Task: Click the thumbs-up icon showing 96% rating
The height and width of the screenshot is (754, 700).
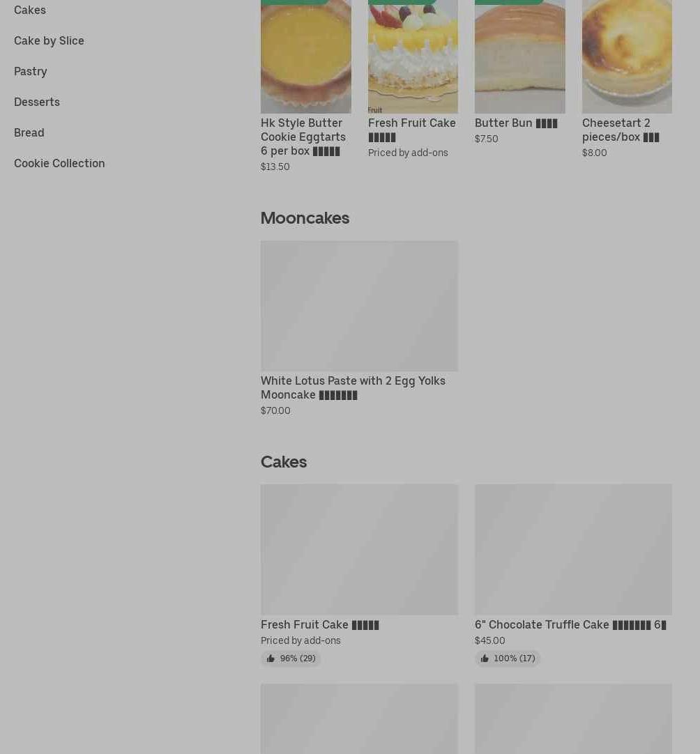Action: (271, 659)
